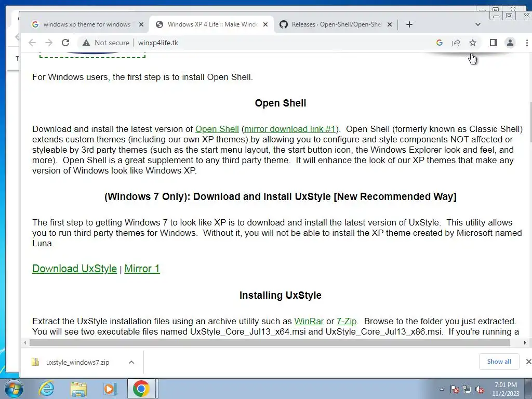Image resolution: width=532 pixels, height=399 pixels.
Task: Go forward in browser history
Action: pos(49,43)
